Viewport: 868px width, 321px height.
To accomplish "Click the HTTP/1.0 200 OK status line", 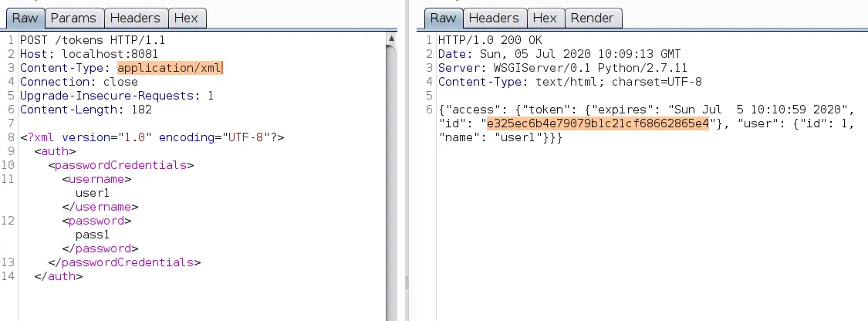I will [x=490, y=40].
